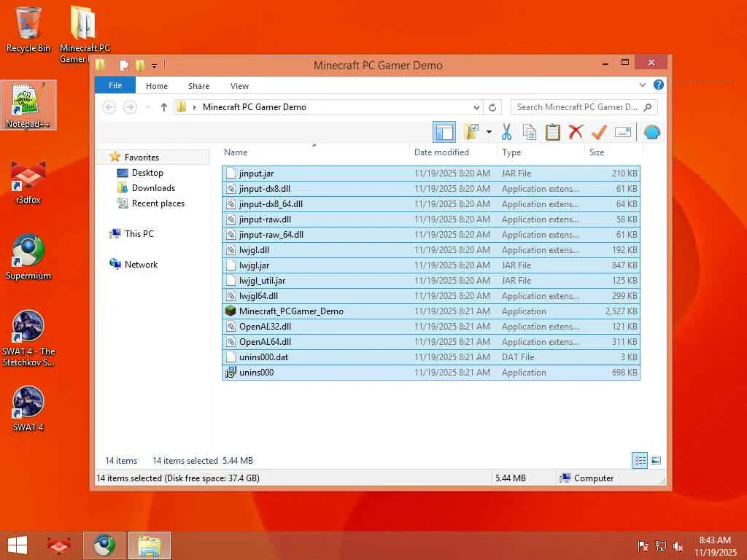Open the View ribbon tab

(x=239, y=86)
